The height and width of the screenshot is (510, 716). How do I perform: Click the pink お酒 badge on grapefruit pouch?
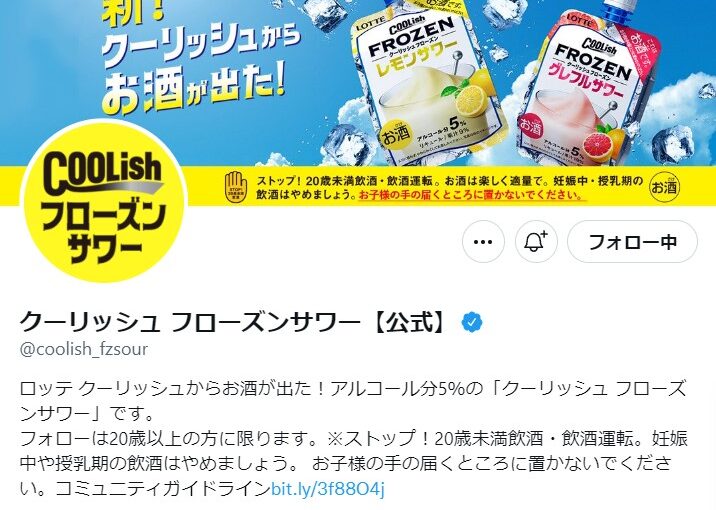click(530, 126)
